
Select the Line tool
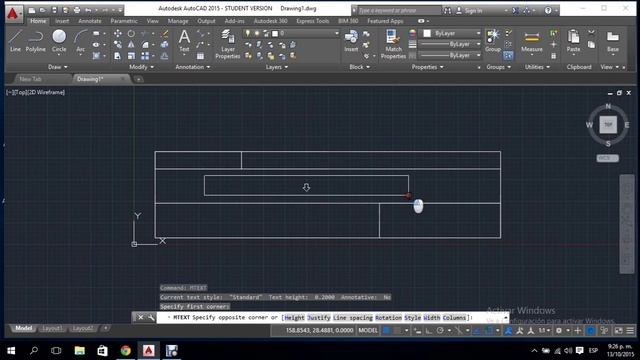click(15, 41)
